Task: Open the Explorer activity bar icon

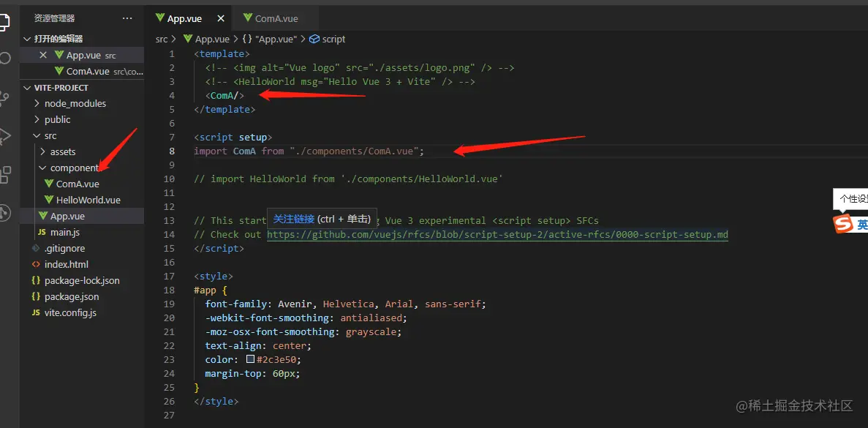Action: tap(4, 22)
